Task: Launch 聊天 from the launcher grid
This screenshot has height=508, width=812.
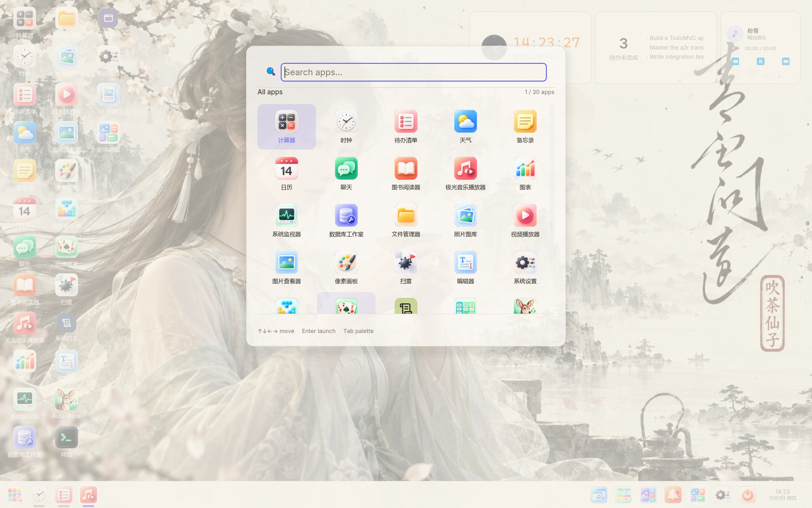Action: (346, 174)
